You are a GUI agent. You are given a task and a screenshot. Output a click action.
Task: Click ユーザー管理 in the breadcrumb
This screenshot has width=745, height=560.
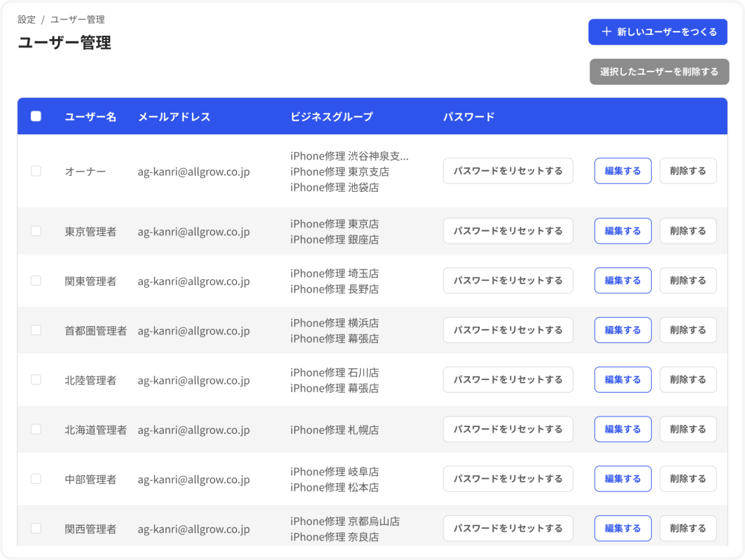pyautogui.click(x=77, y=20)
